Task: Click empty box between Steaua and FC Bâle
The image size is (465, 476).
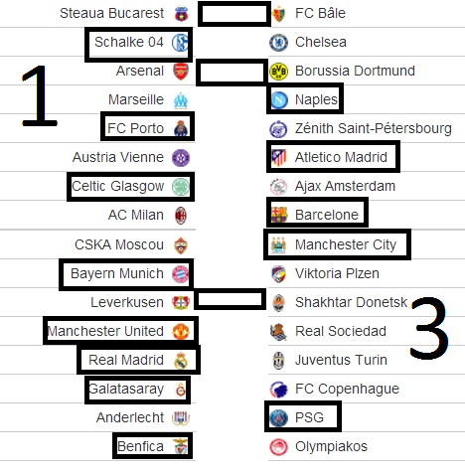Action: click(x=234, y=14)
